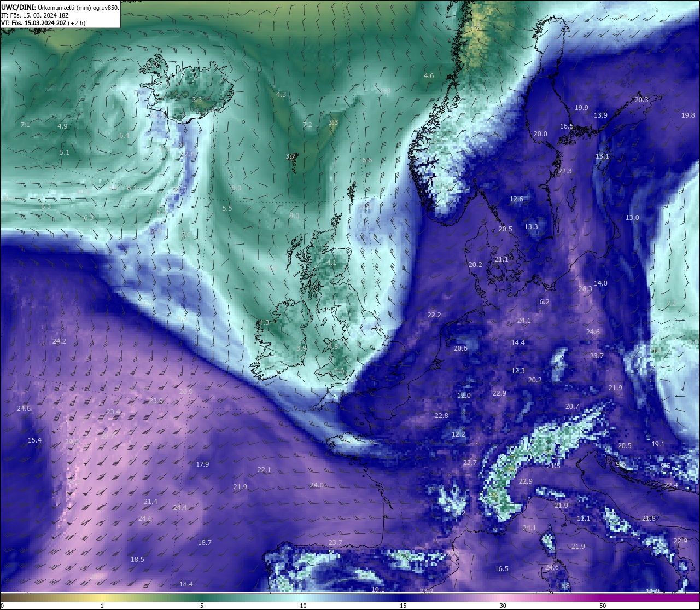Image resolution: width=700 pixels, height=610 pixels.
Task: Click the 18.7 value over the Atlantic
Action: (205, 542)
